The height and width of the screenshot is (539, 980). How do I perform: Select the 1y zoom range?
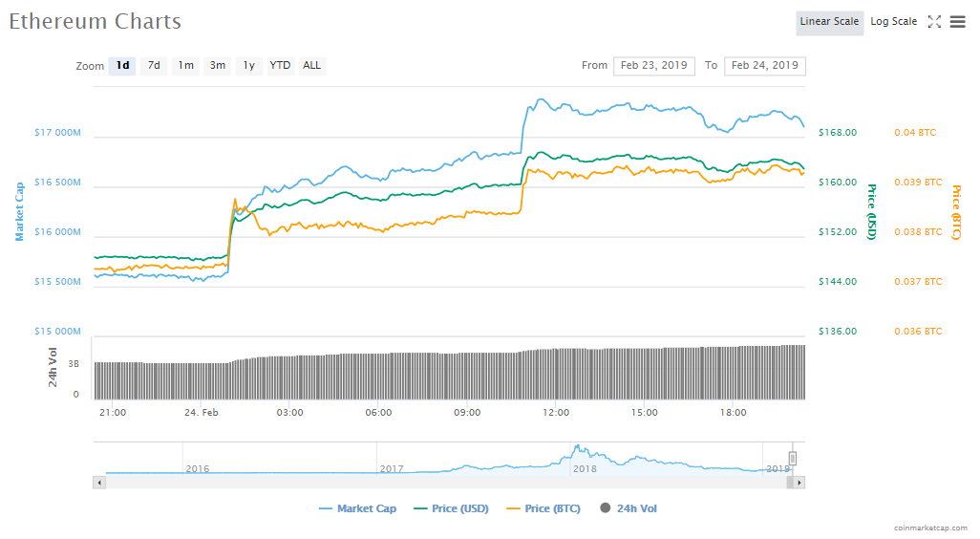pos(248,66)
